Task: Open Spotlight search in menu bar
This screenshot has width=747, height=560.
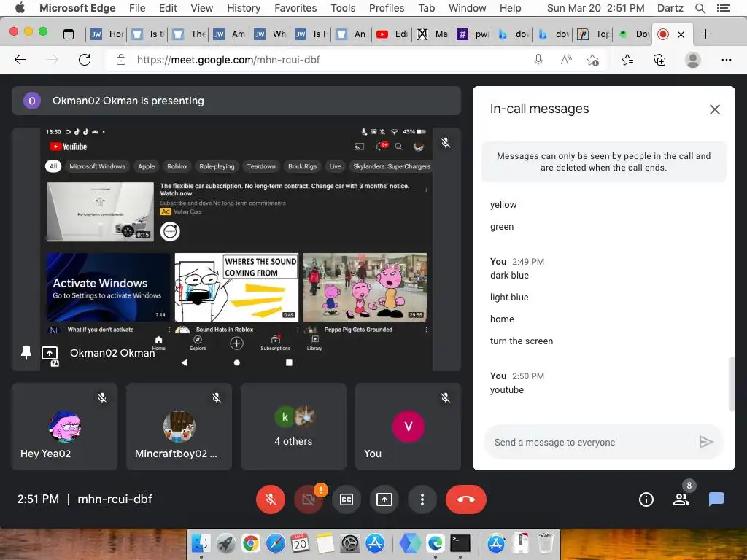Action: pyautogui.click(x=700, y=8)
